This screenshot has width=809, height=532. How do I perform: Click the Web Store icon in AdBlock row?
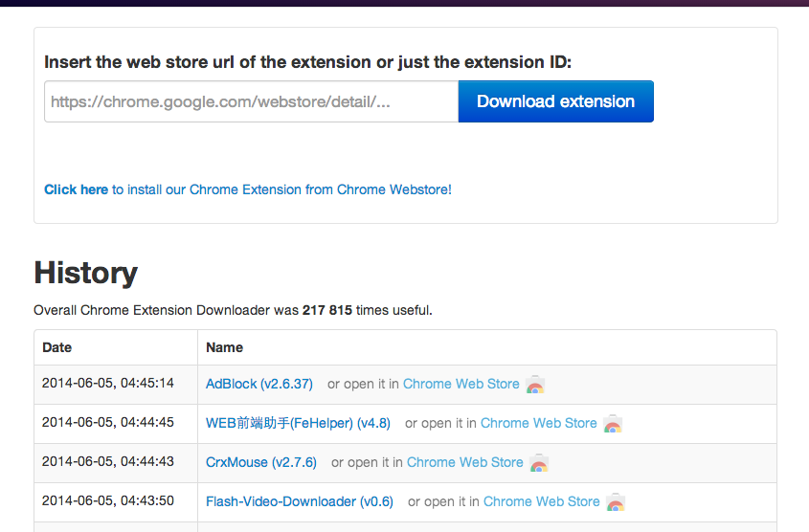(x=535, y=385)
